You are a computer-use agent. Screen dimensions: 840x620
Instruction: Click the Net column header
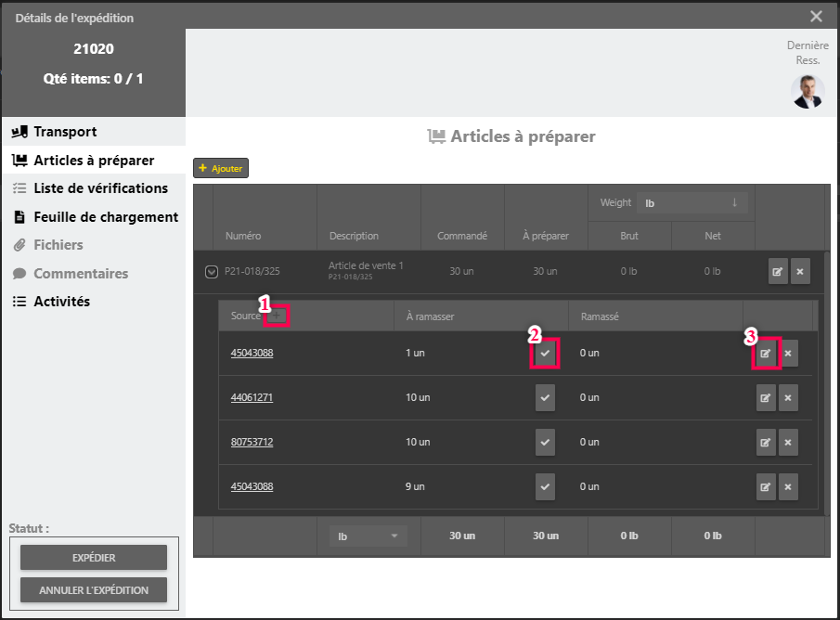click(x=713, y=236)
